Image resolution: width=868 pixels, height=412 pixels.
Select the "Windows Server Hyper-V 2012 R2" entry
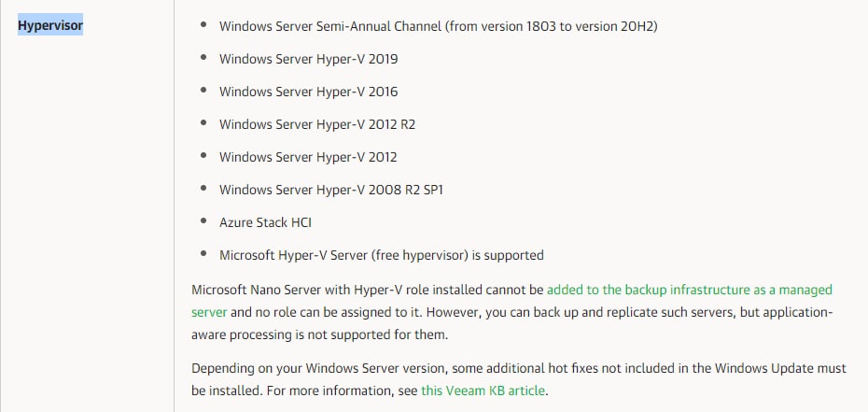point(317,124)
